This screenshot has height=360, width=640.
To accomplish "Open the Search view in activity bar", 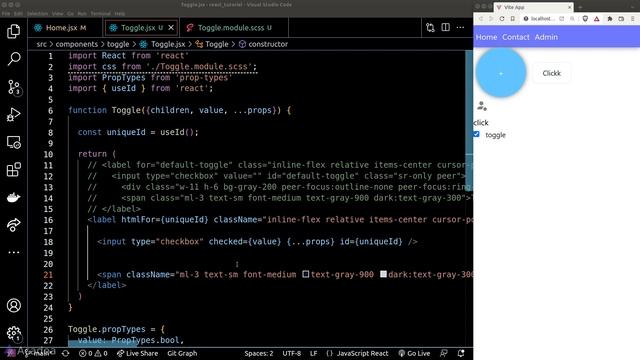I will click(13, 59).
